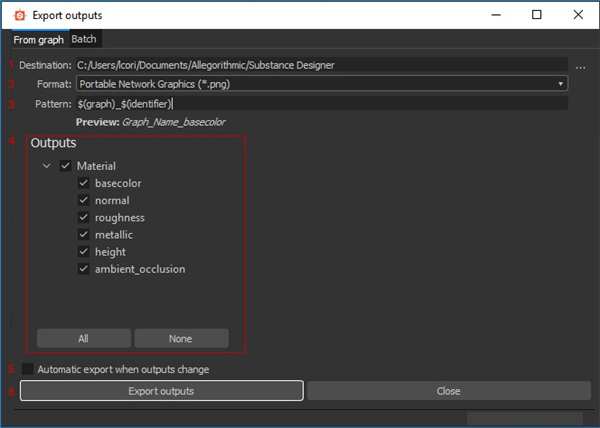
Task: Collapse the Material tree node
Action: tap(46, 166)
